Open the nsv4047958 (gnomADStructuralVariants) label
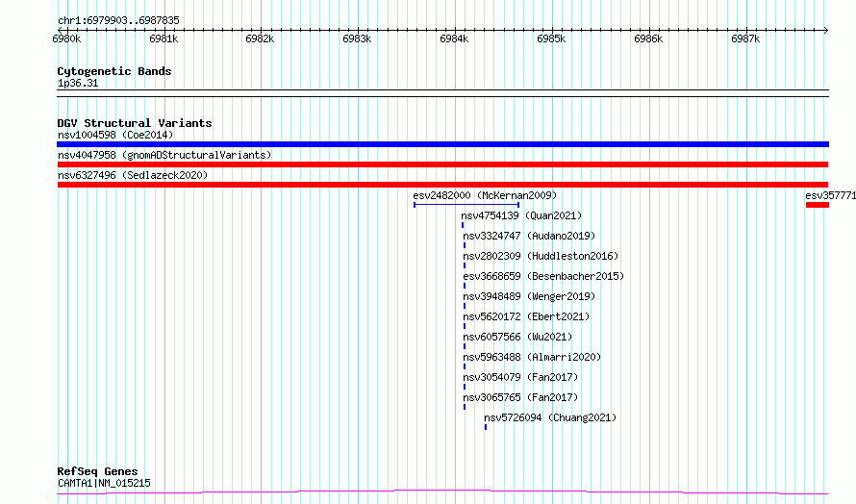Viewport: 856px width, 504px height. click(x=164, y=155)
